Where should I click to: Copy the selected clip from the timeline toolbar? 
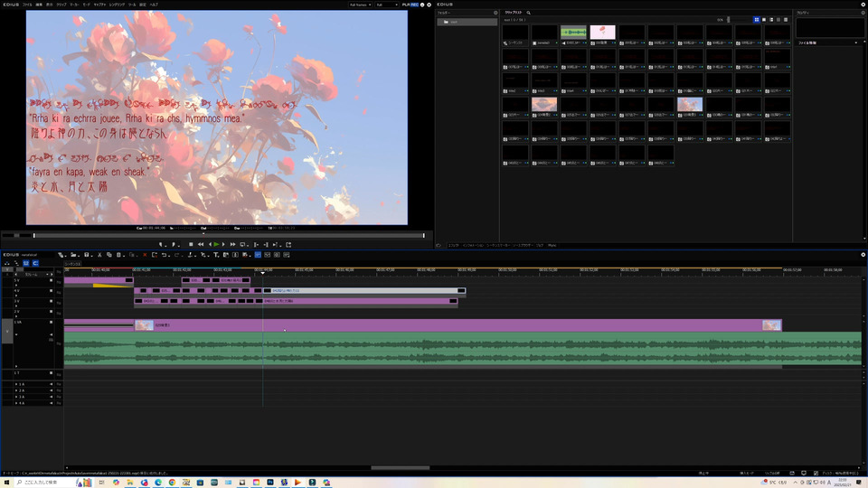tap(109, 255)
